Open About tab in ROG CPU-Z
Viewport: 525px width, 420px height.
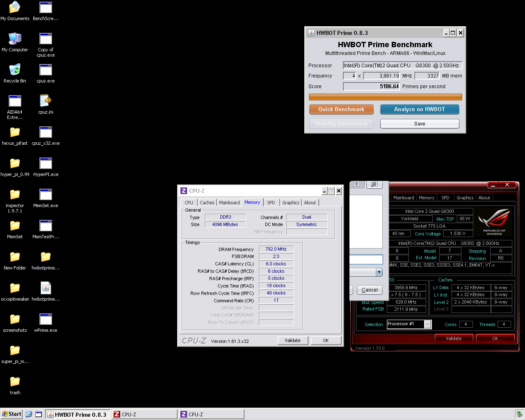pyautogui.click(x=484, y=198)
